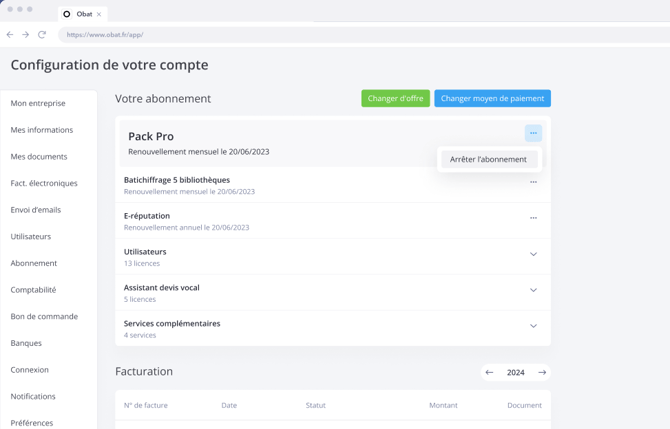670x429 pixels.
Task: Click the Changer d'offre button
Action: click(395, 98)
